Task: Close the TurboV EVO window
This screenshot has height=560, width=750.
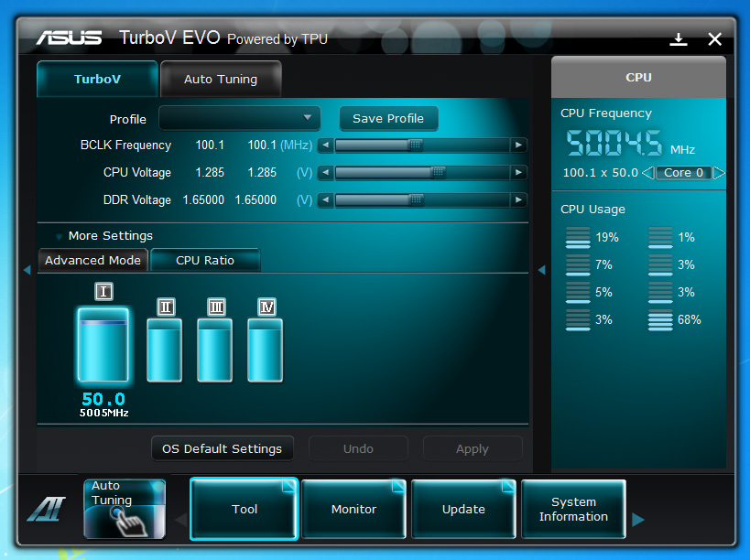Action: [x=714, y=39]
